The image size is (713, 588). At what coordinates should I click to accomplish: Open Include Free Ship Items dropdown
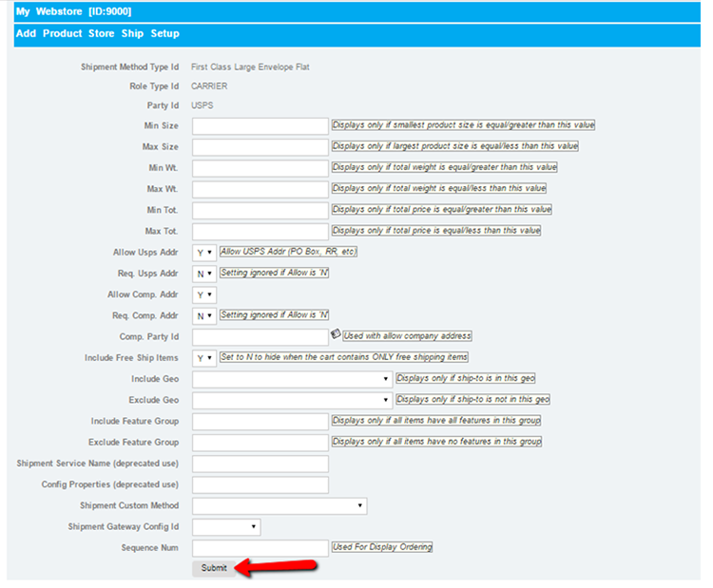pos(204,358)
